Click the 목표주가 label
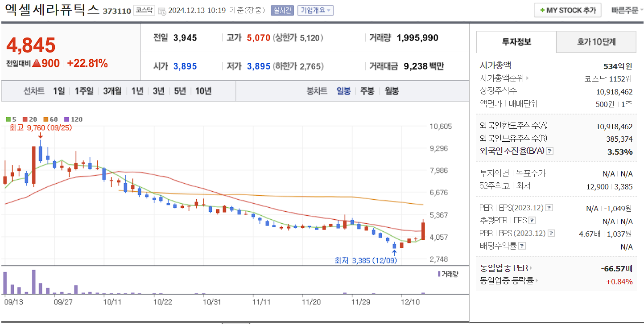The image size is (644, 324). tap(531, 173)
